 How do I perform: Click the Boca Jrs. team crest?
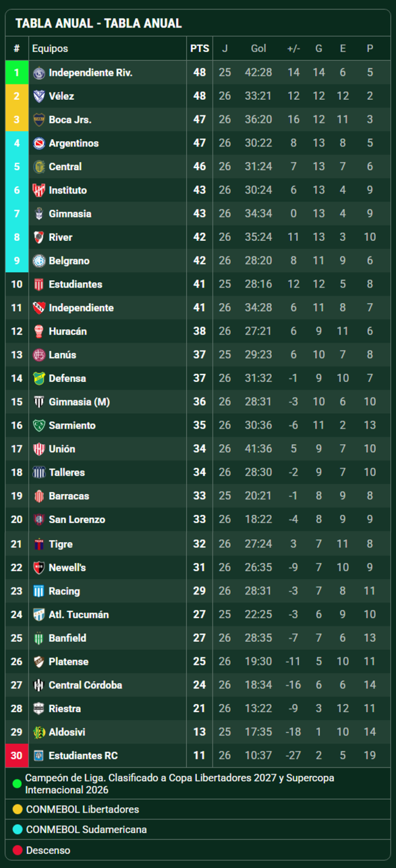39,120
